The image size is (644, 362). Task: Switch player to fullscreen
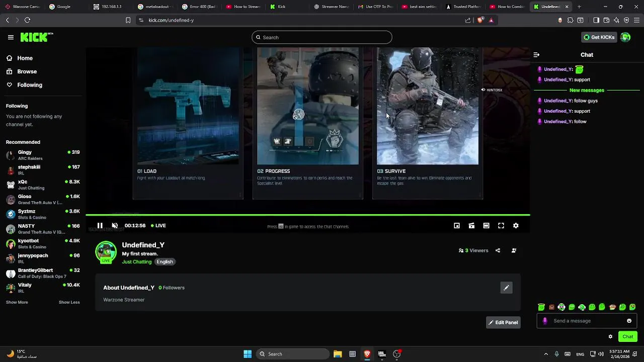tap(501, 226)
